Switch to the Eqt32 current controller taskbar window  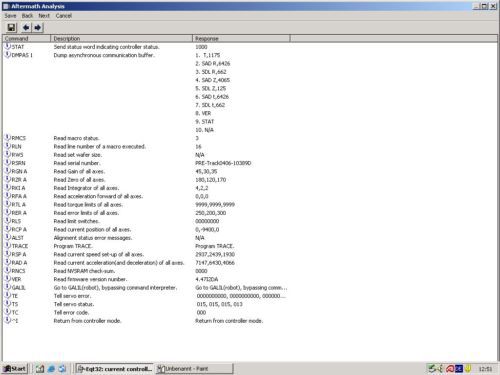(x=115, y=369)
